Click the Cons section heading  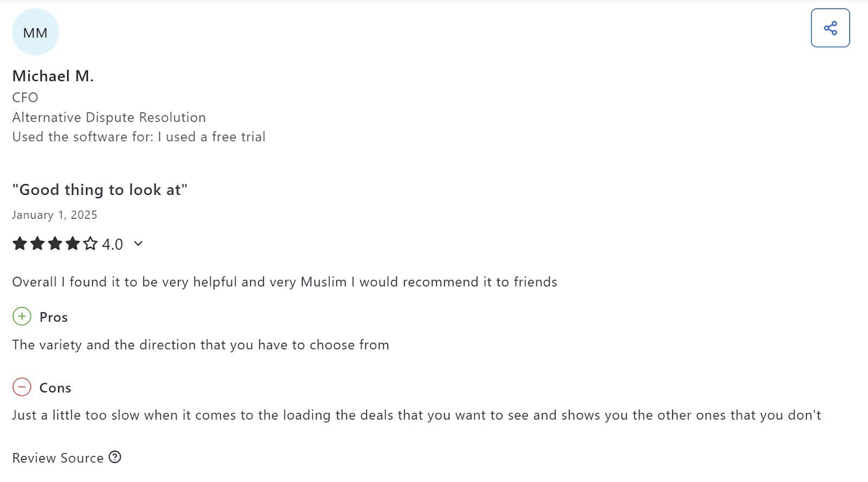pyautogui.click(x=55, y=388)
